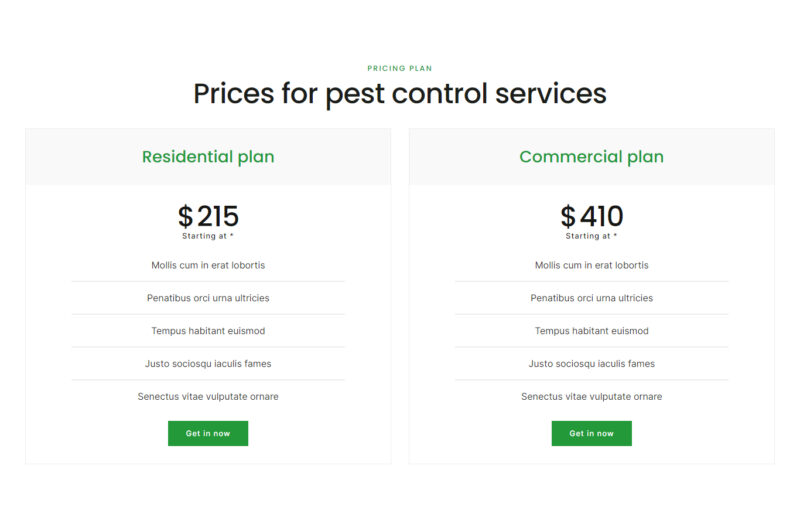Click Get in now under Commercial plan
Viewport: 800px width, 517px height.
(591, 433)
